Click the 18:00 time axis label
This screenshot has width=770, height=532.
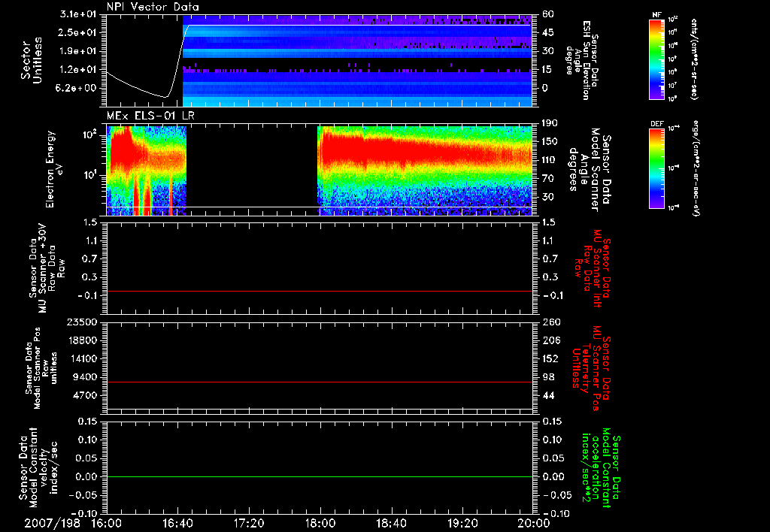click(320, 523)
